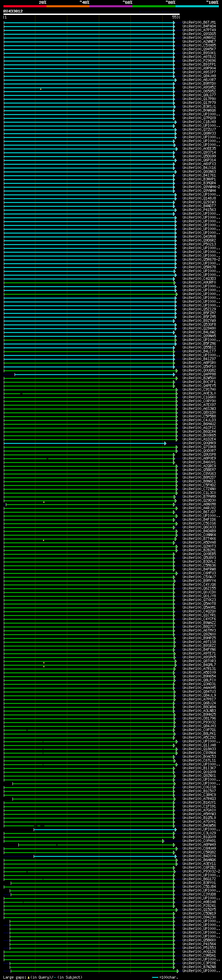Select the UniRef100_A9SH52 label
The height and width of the screenshot is (980, 222).
point(199,88)
